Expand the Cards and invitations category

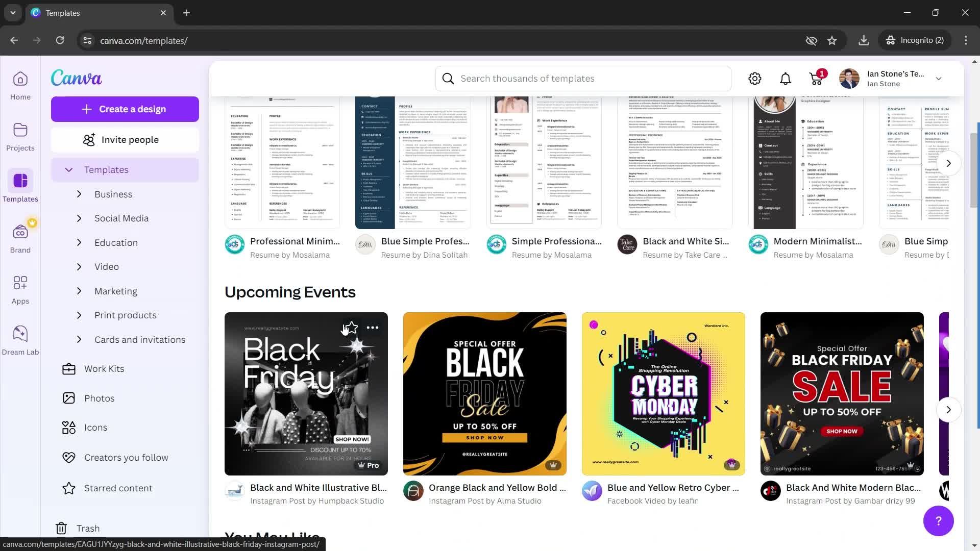click(79, 340)
